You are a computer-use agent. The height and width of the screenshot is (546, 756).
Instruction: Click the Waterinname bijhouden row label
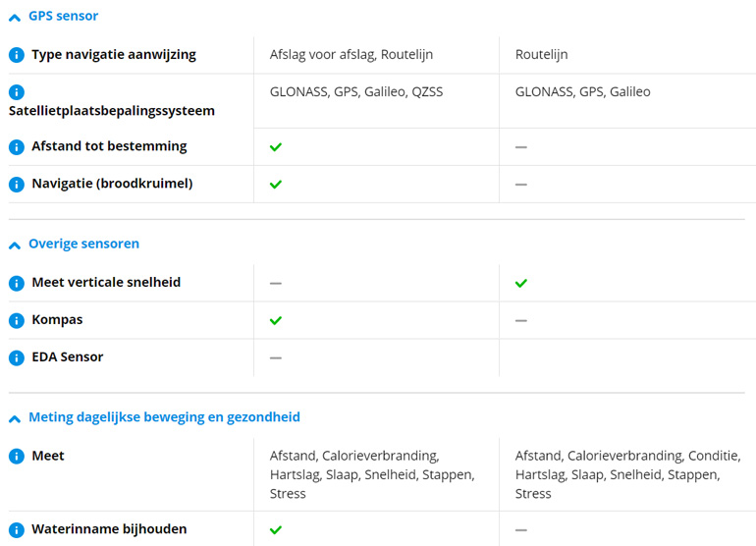click(x=109, y=529)
